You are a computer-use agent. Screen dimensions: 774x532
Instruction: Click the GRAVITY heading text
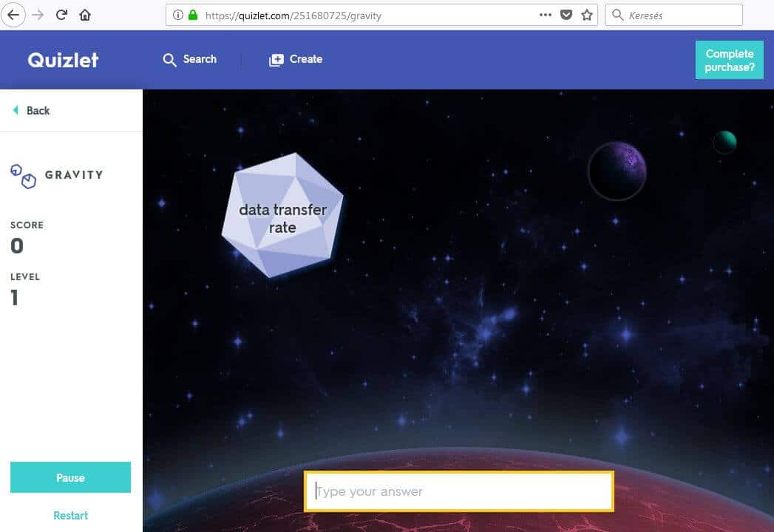pos(74,174)
